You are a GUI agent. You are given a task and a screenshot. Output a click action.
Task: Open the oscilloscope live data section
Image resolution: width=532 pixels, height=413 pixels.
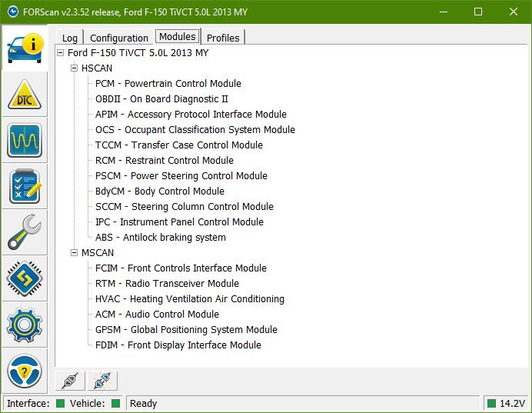(x=25, y=140)
